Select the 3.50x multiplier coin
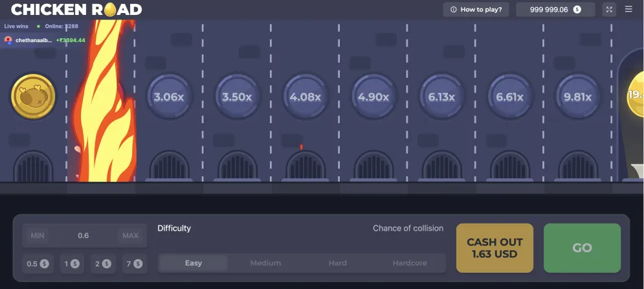The image size is (644, 289). 237,97
